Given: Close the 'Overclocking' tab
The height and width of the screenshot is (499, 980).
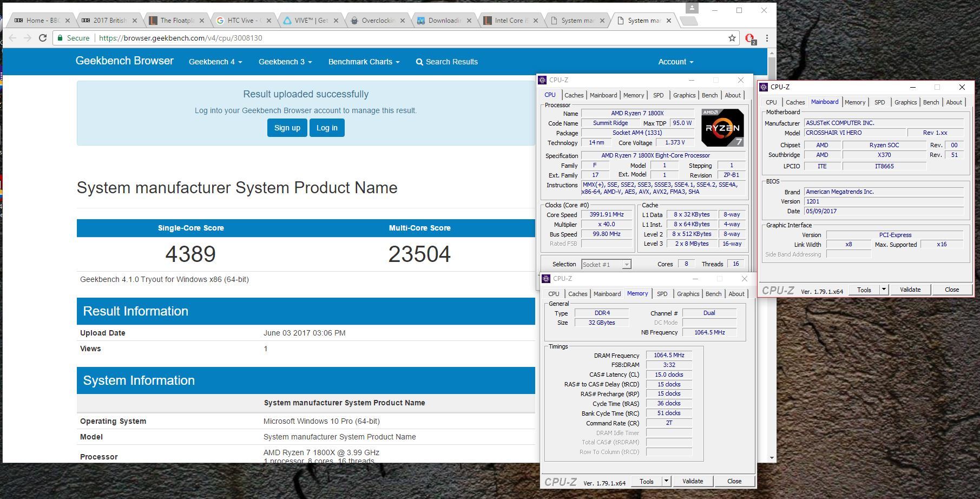Looking at the screenshot, I should click(x=403, y=21).
